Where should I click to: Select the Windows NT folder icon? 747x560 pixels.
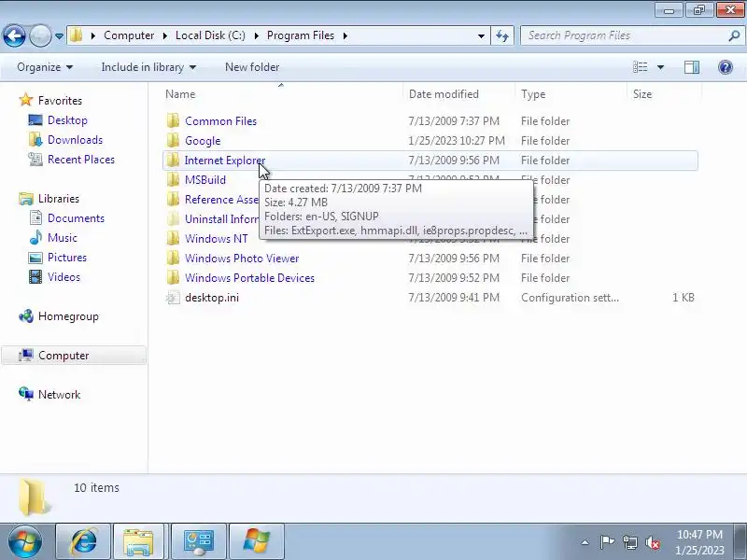tap(173, 238)
